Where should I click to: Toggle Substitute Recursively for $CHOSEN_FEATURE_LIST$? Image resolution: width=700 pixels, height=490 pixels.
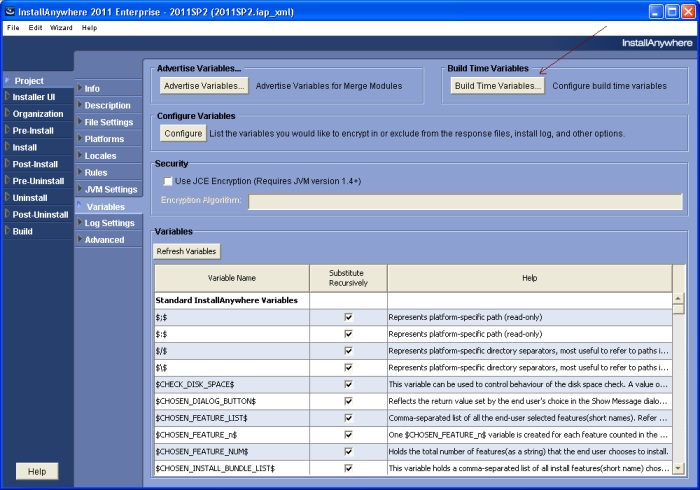point(348,418)
